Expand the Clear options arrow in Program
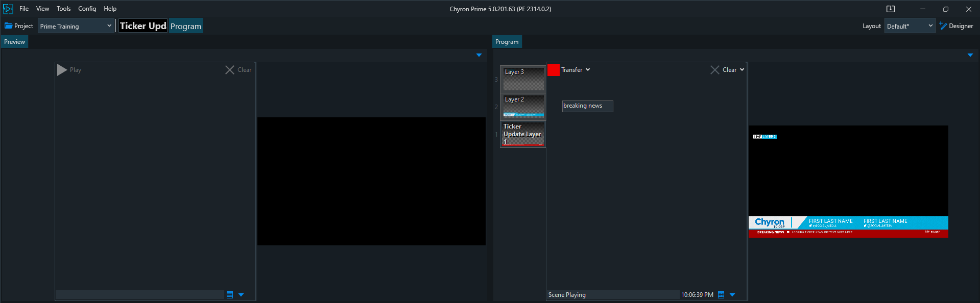Viewport: 980px width, 303px height. click(742, 70)
